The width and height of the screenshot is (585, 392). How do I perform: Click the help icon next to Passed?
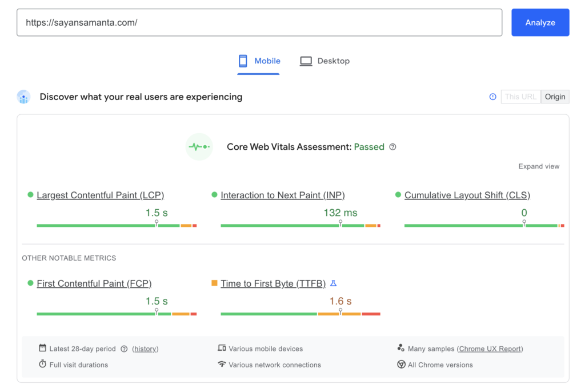[392, 147]
